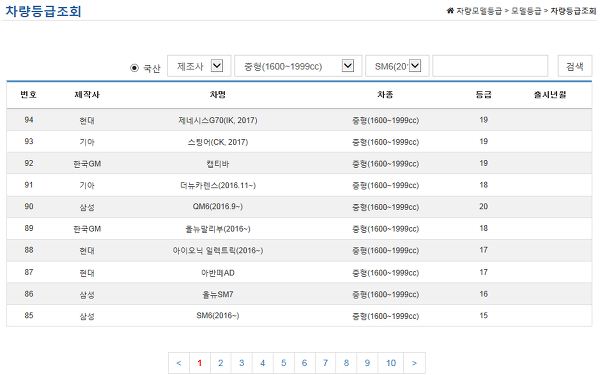
Task: Click 모델등급 in the breadcrumb
Action: (526, 11)
